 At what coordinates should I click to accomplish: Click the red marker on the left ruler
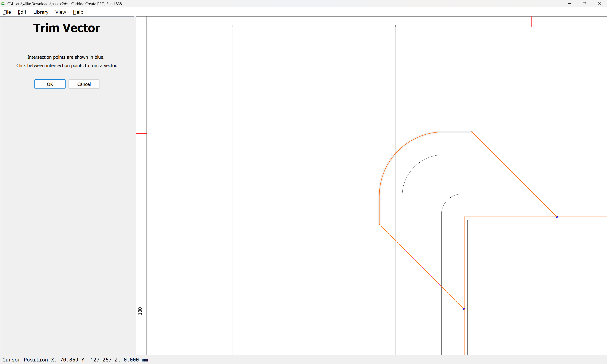coord(141,133)
